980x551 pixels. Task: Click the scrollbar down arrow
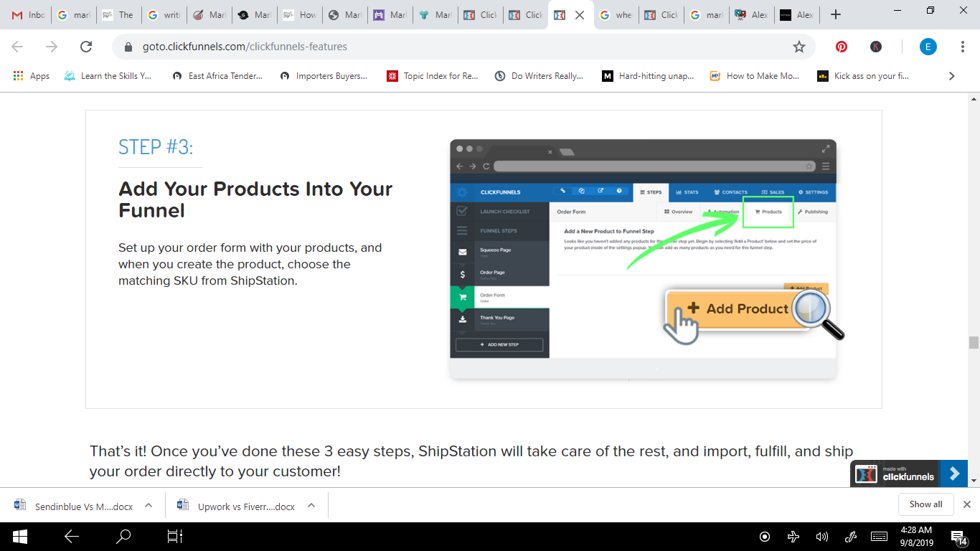(974, 481)
